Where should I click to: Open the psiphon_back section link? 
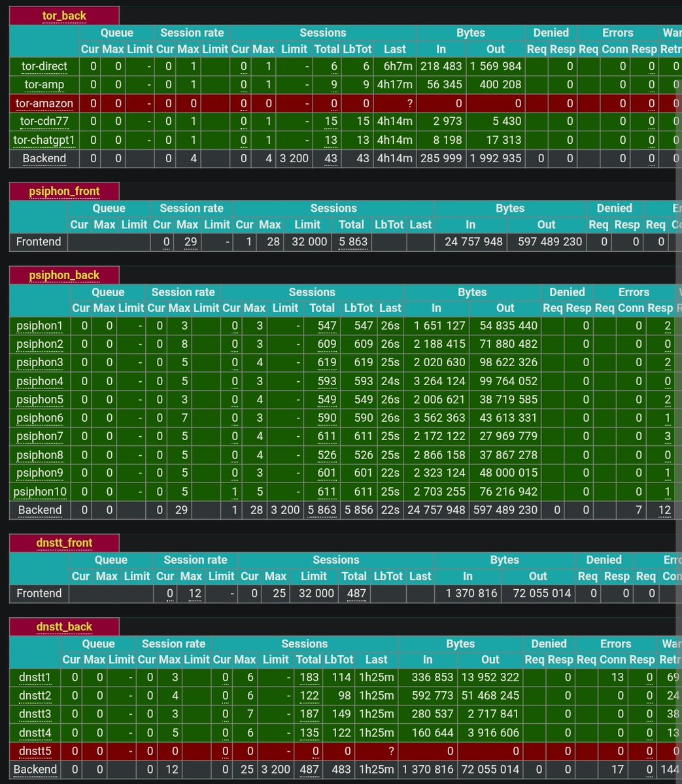[64, 275]
